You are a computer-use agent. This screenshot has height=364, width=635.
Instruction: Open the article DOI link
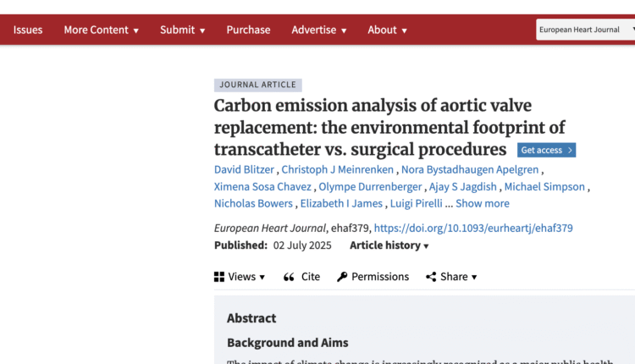473,228
